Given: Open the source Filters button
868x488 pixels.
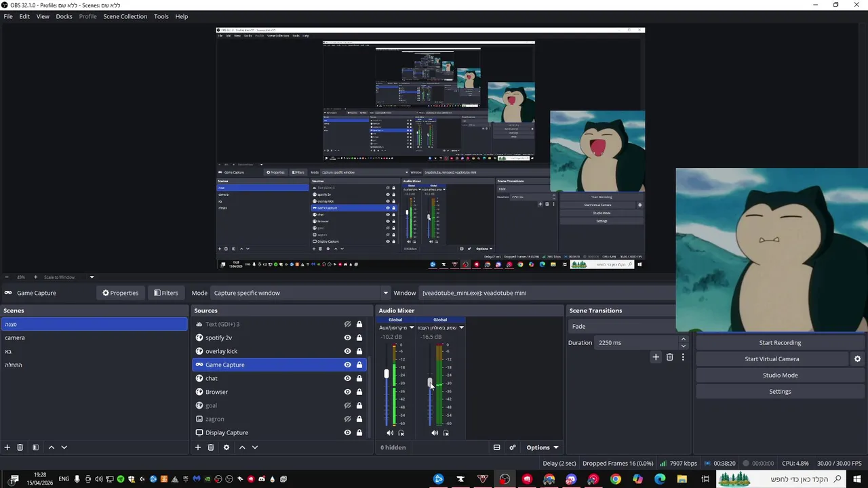Looking at the screenshot, I should click(165, 293).
